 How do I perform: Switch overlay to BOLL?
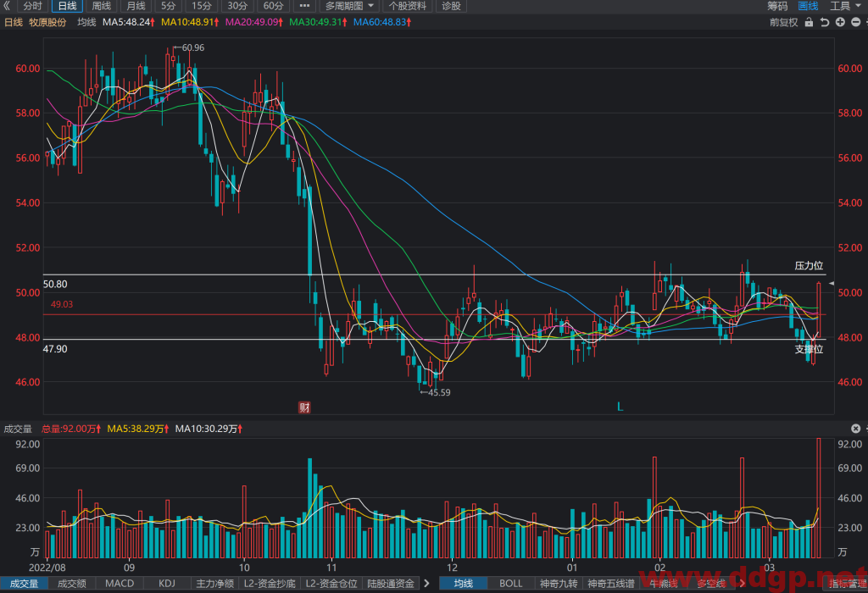[x=511, y=583]
